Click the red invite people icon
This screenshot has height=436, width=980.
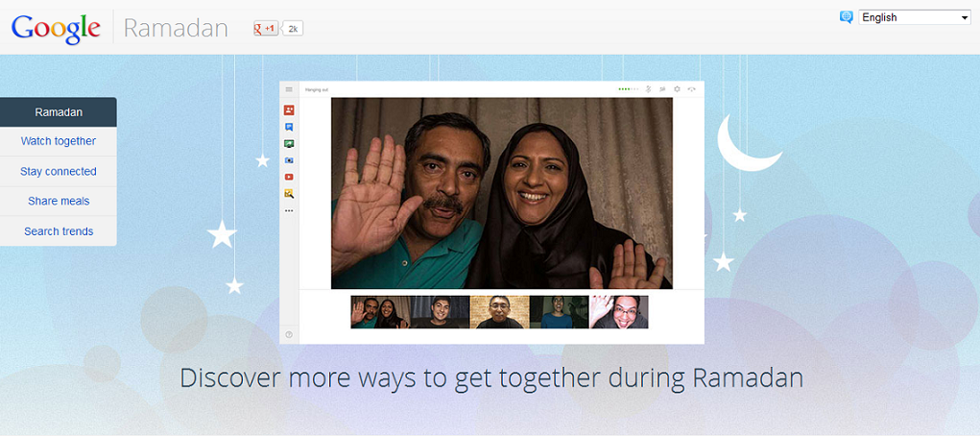click(289, 110)
